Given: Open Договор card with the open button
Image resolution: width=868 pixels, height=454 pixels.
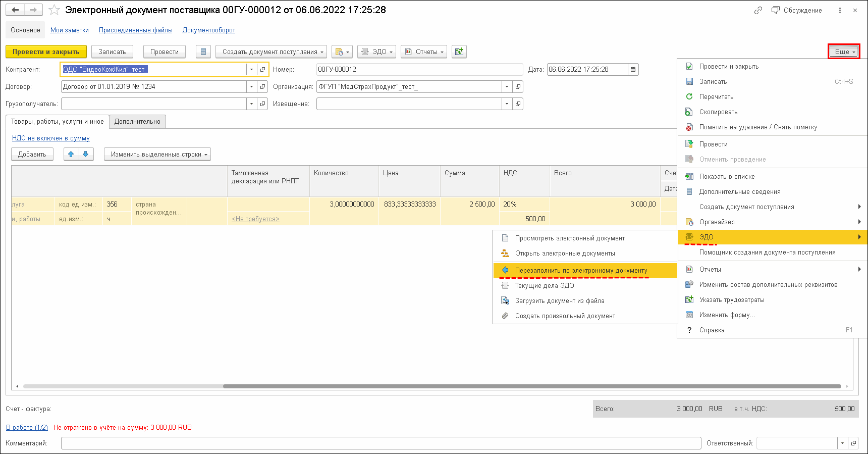Looking at the screenshot, I should coord(263,86).
